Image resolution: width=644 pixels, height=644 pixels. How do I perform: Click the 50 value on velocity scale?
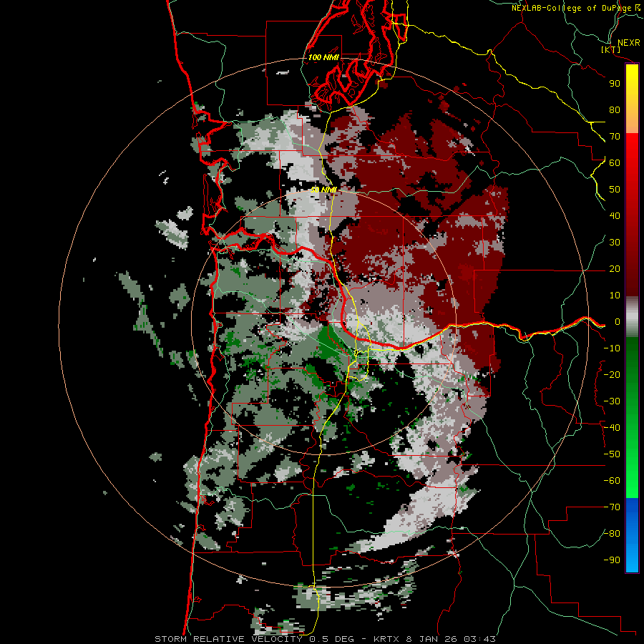click(x=615, y=190)
